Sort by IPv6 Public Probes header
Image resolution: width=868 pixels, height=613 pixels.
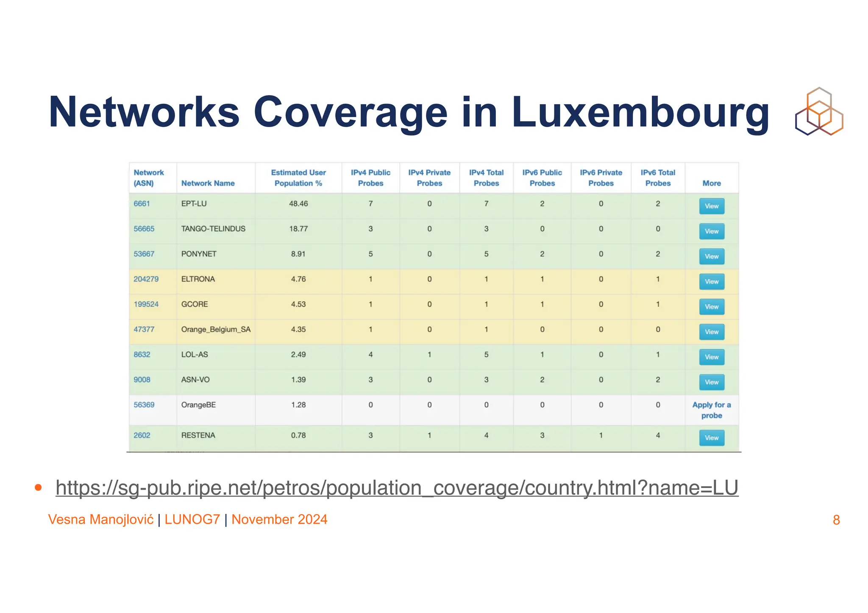click(x=542, y=178)
